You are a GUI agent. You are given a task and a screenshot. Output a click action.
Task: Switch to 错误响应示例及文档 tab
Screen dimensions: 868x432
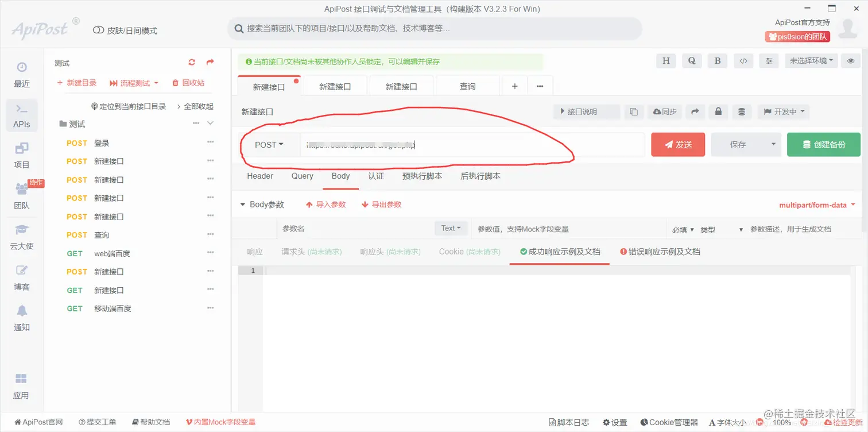coord(660,252)
